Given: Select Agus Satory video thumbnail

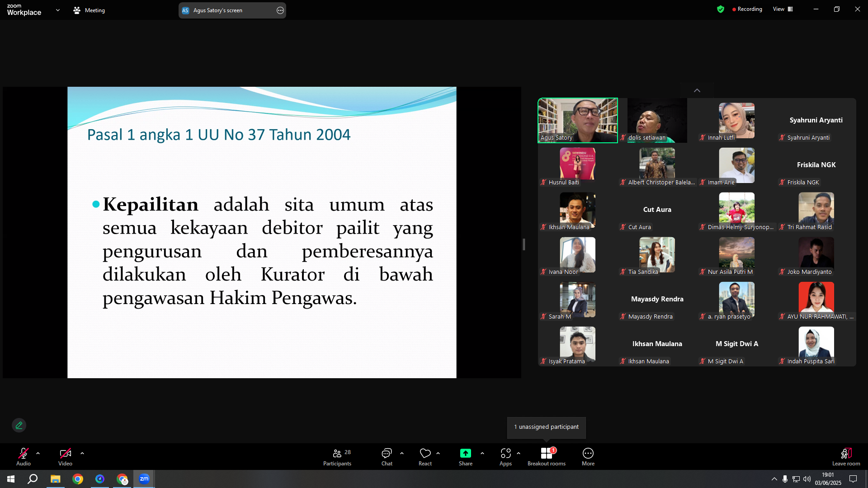Looking at the screenshot, I should point(578,120).
